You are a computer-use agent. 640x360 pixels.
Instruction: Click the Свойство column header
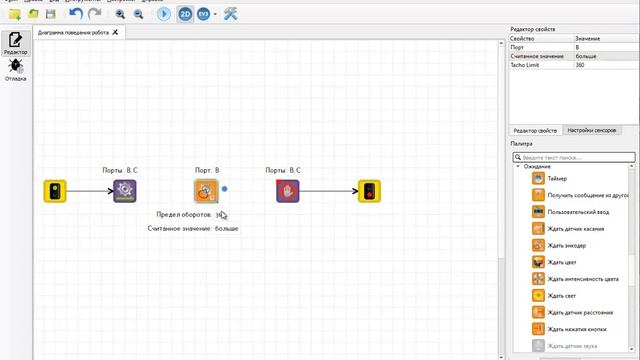coord(541,38)
